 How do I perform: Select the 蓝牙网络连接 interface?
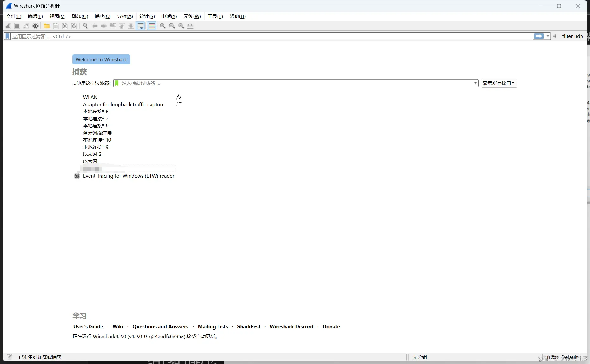click(97, 133)
